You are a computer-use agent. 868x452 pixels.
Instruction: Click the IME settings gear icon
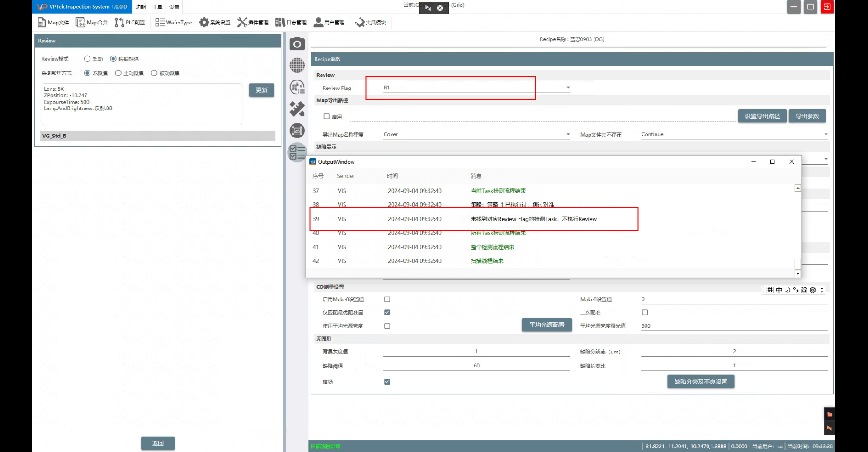(x=812, y=290)
